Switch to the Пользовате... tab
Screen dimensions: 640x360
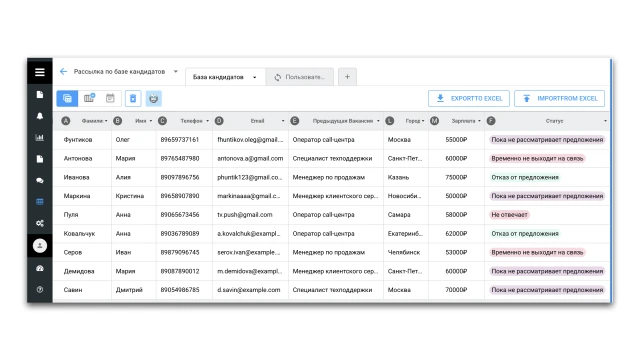tap(300, 77)
